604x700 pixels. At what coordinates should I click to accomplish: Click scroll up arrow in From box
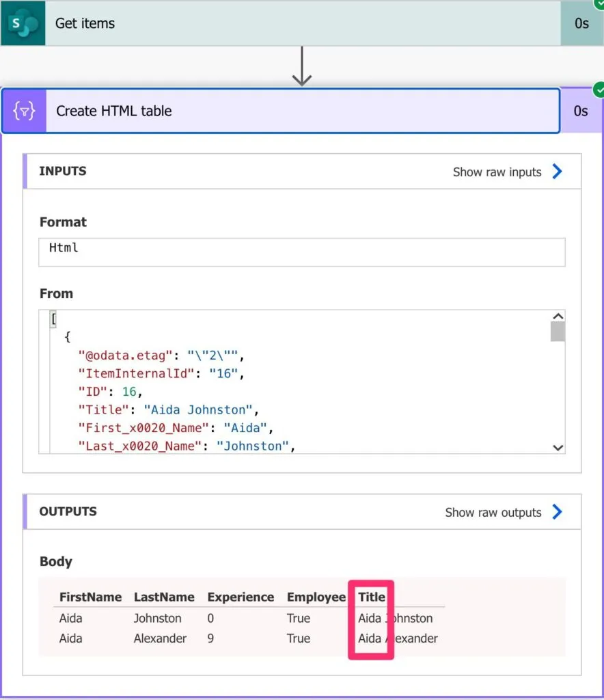click(x=558, y=317)
